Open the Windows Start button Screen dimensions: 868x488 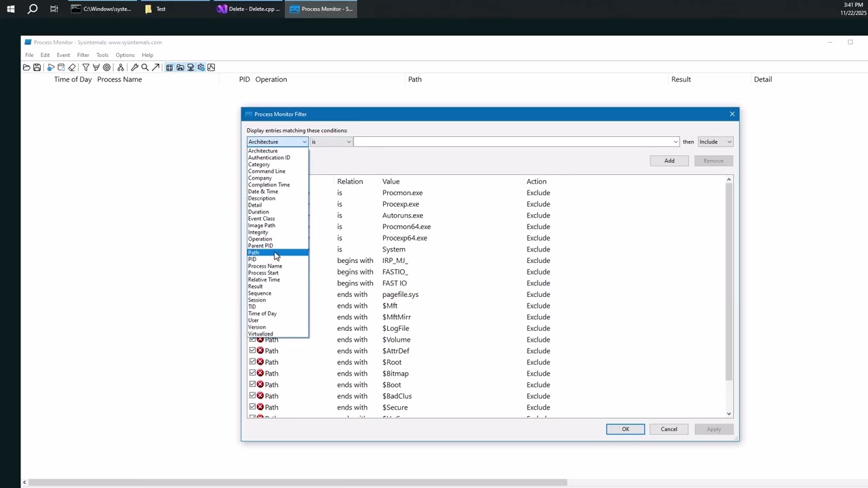pyautogui.click(x=11, y=9)
